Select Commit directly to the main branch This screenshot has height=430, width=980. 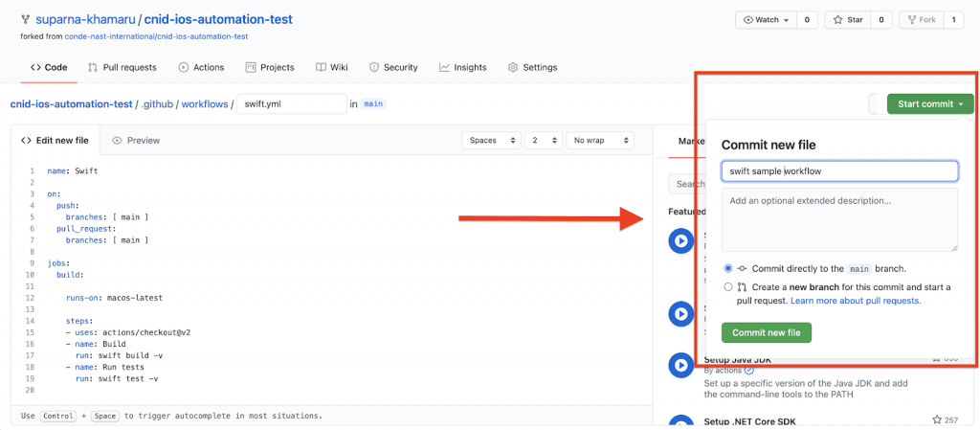coord(728,269)
